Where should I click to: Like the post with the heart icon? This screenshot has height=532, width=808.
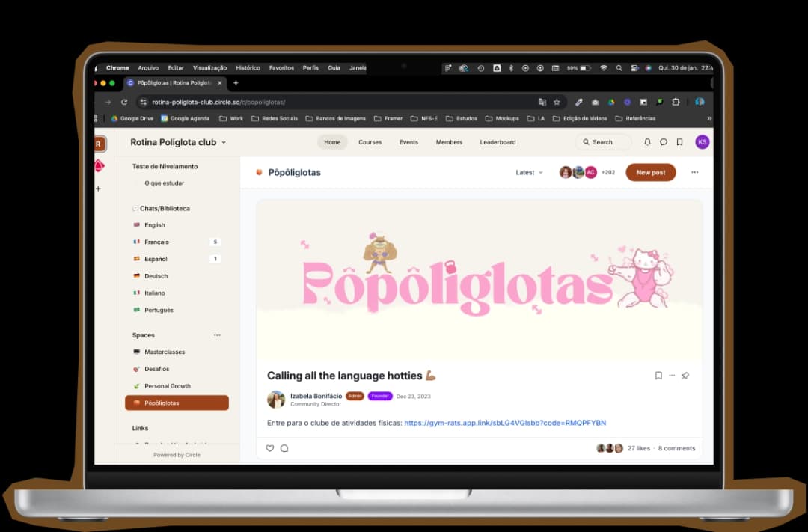coord(269,448)
